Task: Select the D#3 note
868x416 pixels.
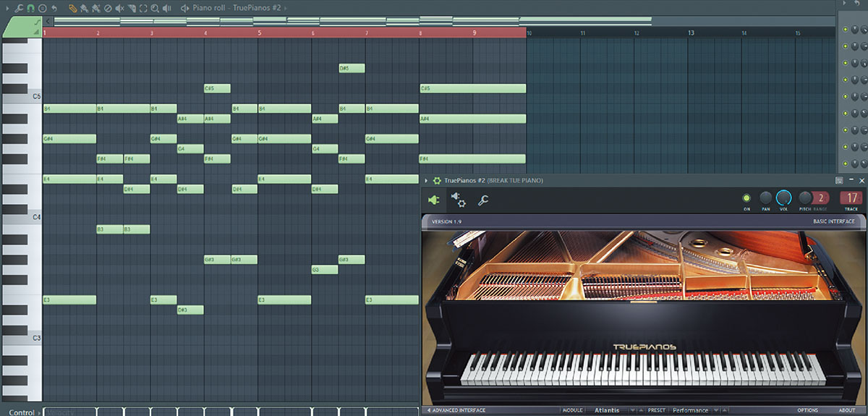Action: tap(190, 310)
